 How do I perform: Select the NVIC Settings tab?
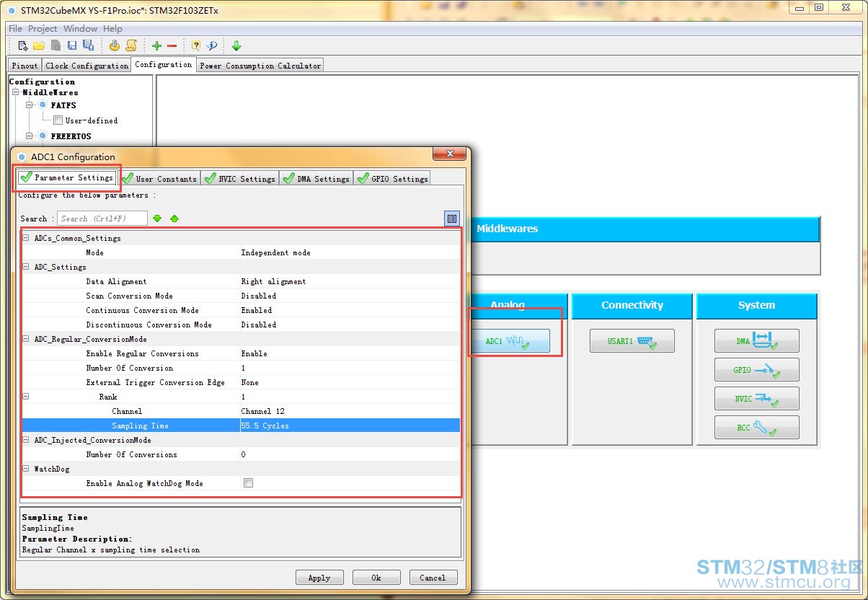click(x=240, y=178)
